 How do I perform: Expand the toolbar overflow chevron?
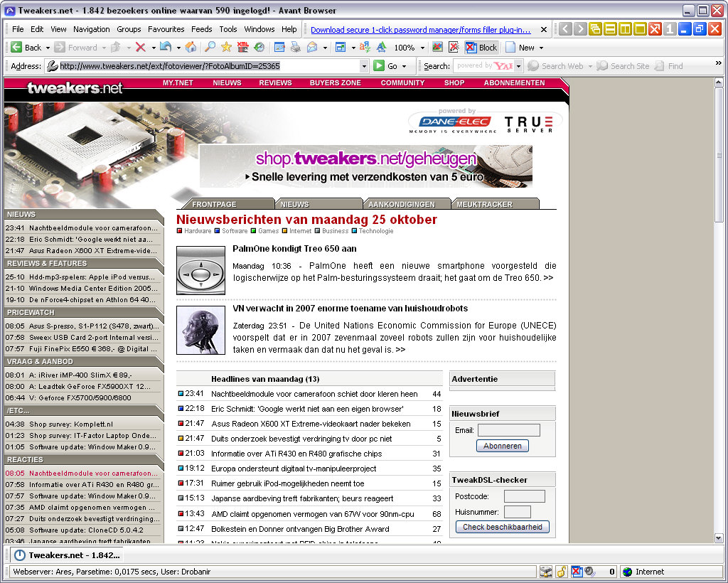718,63
